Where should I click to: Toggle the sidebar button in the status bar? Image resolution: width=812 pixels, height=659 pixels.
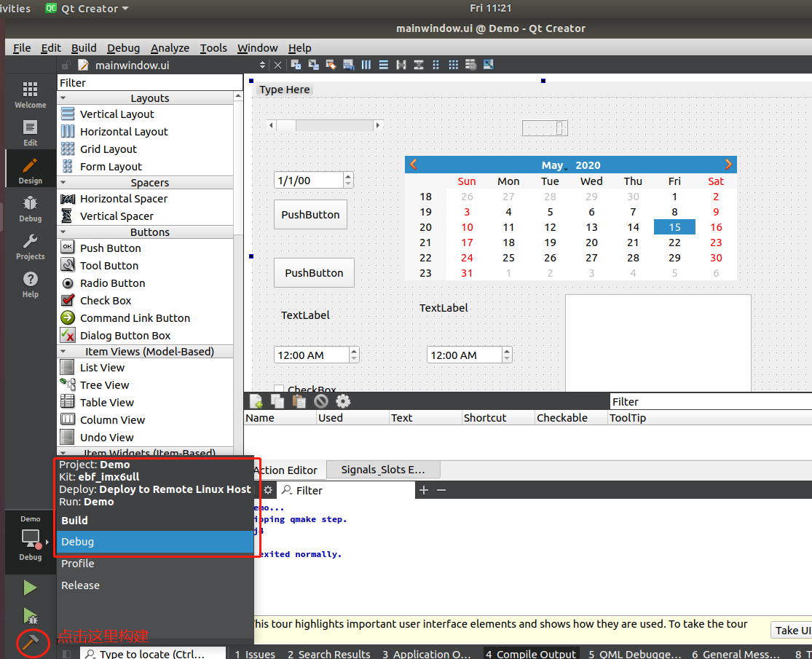point(66,654)
